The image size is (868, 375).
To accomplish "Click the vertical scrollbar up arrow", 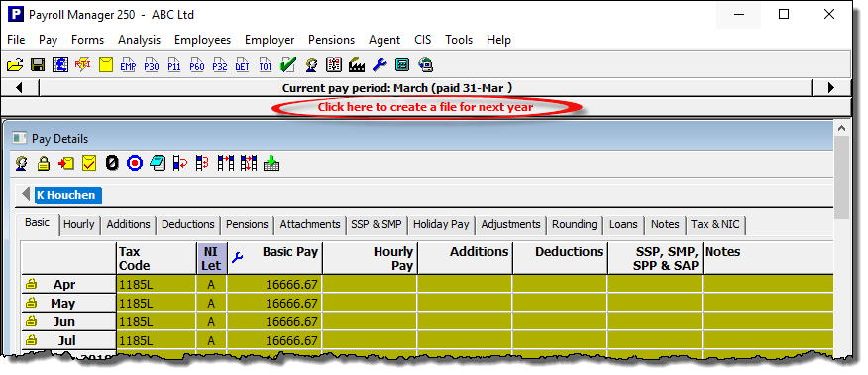I will pyautogui.click(x=842, y=129).
